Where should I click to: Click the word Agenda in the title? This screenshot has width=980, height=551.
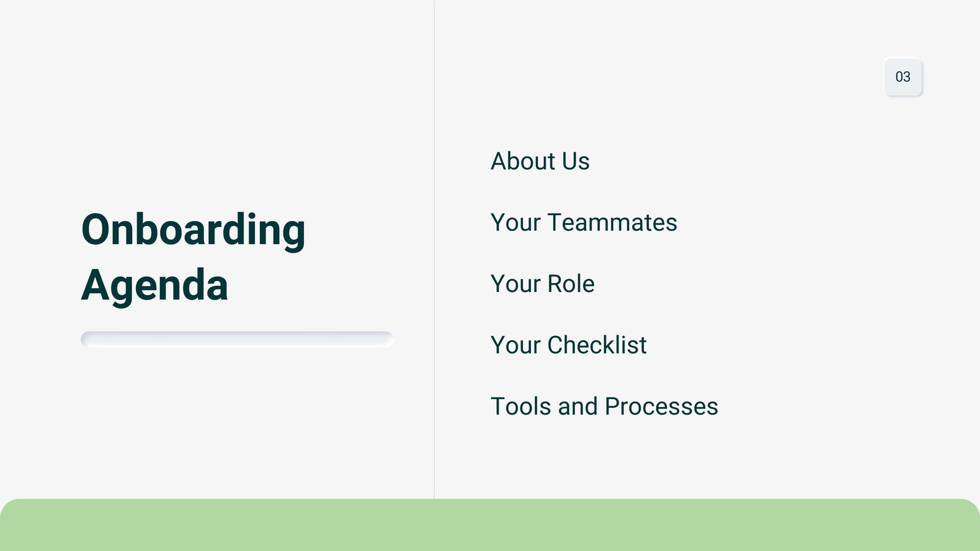coord(155,287)
